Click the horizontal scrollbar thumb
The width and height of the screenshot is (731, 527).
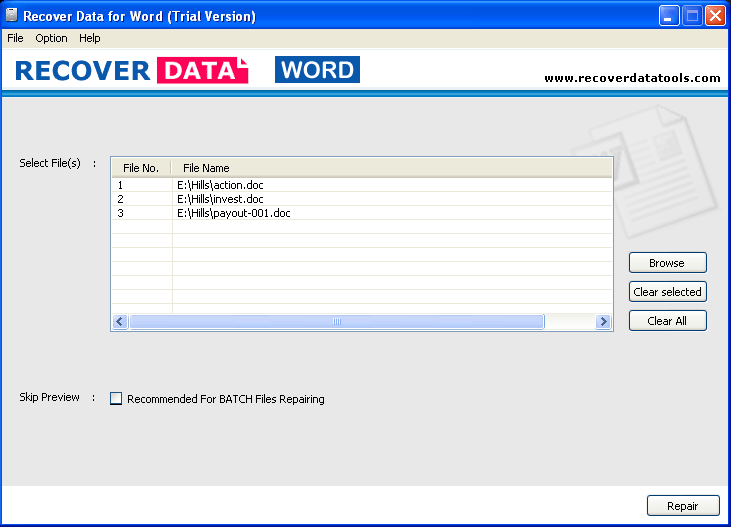[x=336, y=322]
